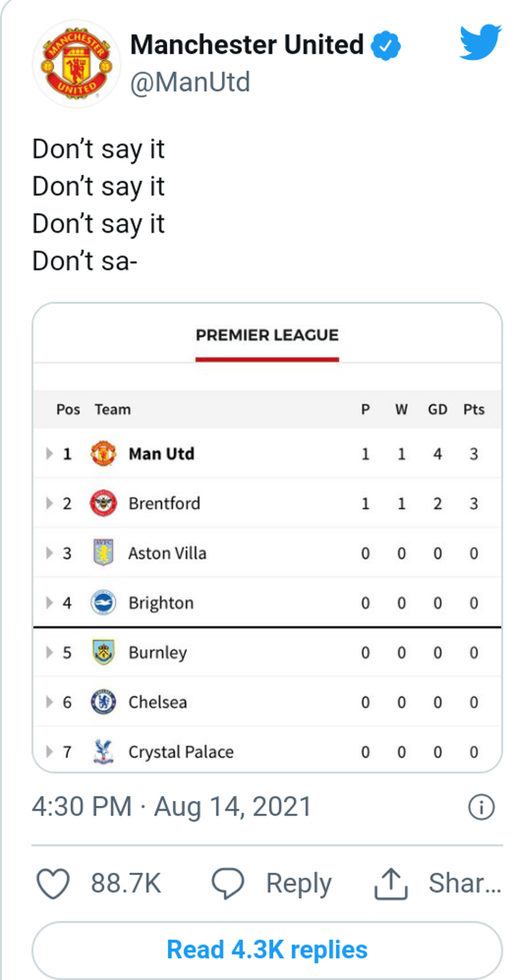Click the Brentford club crest

104,503
